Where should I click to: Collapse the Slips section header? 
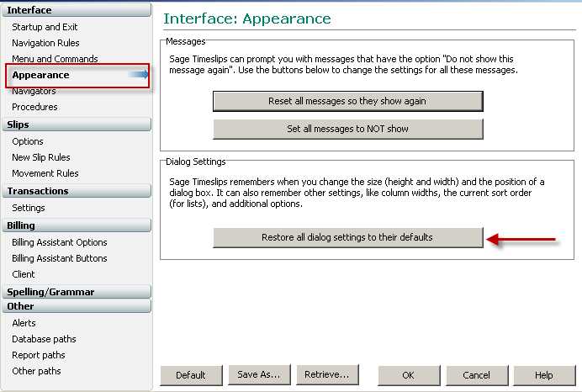pyautogui.click(x=77, y=124)
